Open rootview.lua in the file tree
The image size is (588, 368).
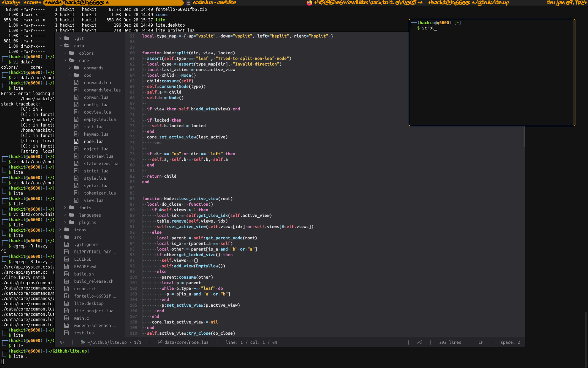98,156
